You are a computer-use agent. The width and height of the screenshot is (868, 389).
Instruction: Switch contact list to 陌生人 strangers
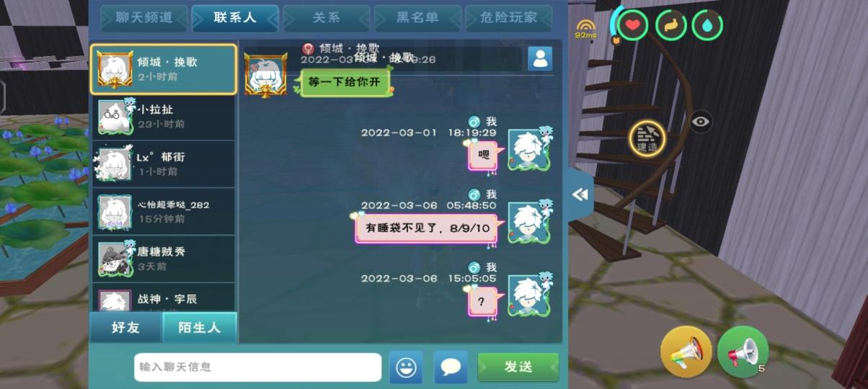(x=200, y=328)
